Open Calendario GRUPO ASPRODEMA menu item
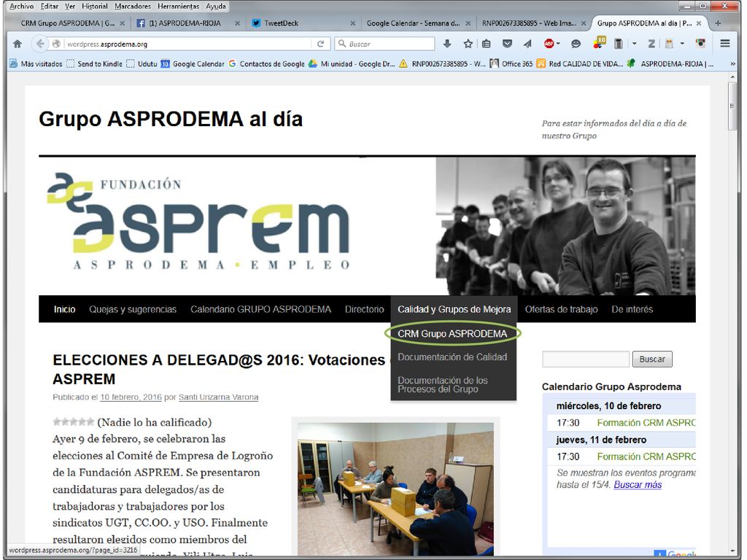Image resolution: width=747 pixels, height=560 pixels. [x=260, y=309]
